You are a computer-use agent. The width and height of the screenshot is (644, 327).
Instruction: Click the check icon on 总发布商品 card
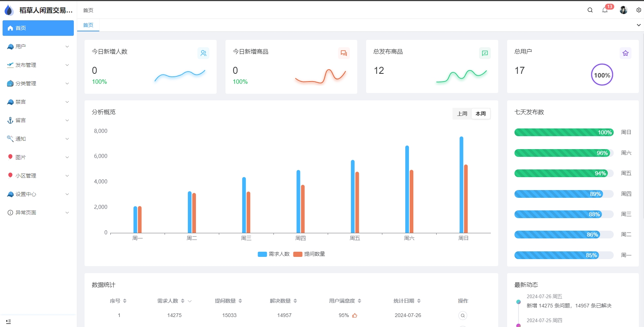click(485, 53)
